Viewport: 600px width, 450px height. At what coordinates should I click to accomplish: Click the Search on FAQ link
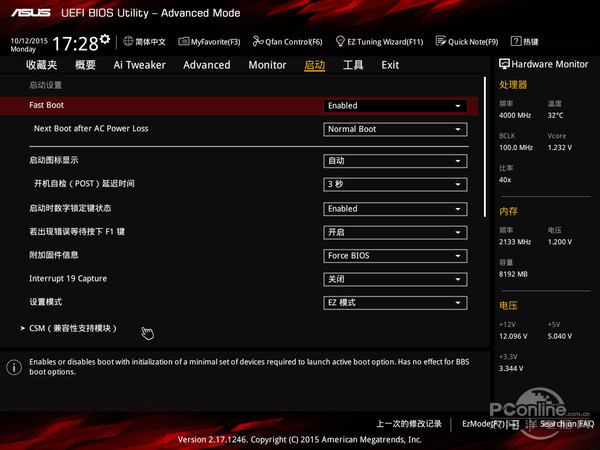[x=567, y=424]
